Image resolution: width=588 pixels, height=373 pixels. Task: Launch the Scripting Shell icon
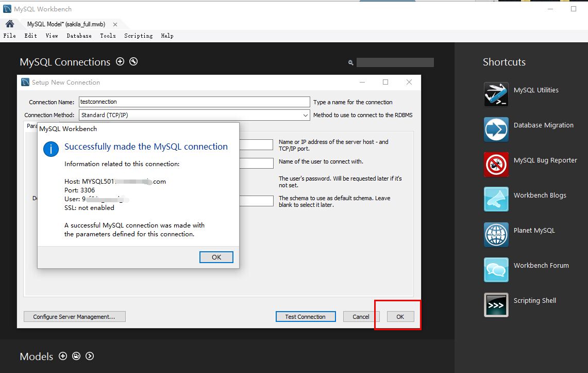[496, 304]
